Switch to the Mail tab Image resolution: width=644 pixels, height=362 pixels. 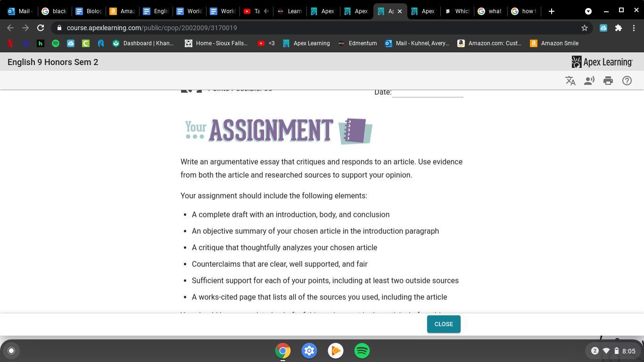[20, 11]
